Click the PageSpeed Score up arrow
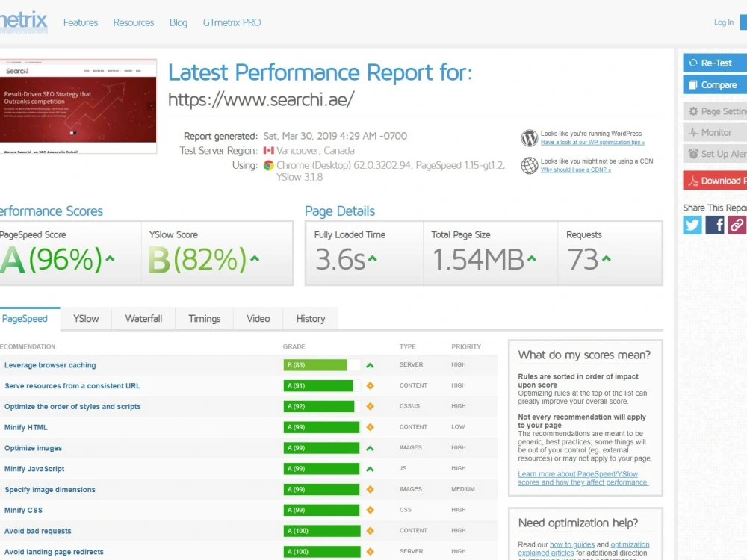The image size is (747, 560). tap(110, 258)
